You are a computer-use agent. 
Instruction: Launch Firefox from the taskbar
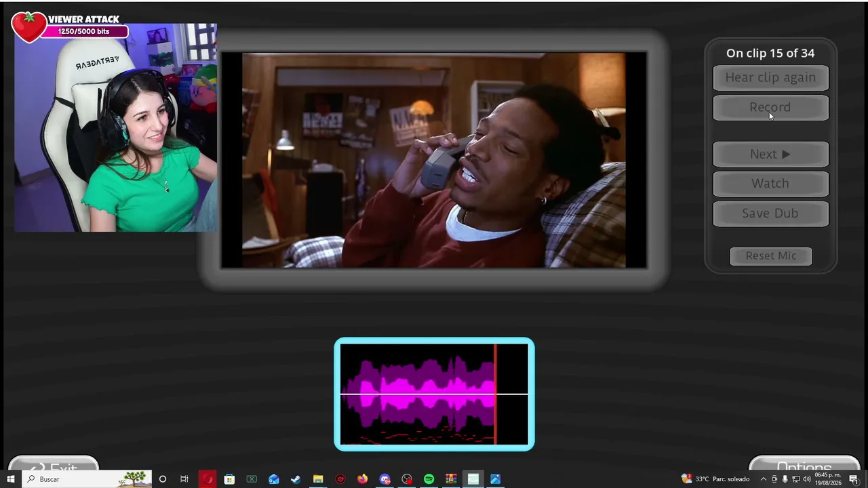(363, 479)
